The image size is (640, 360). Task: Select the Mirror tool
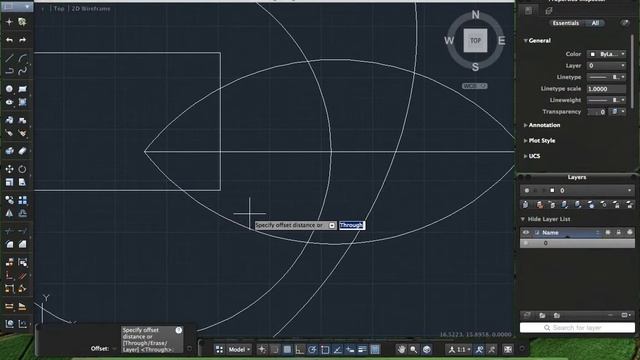9,213
